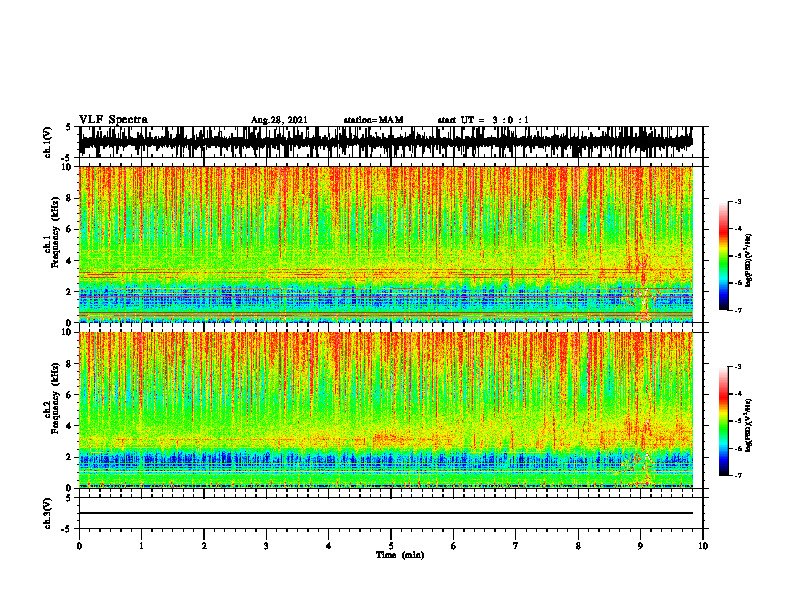Click the "-3" tick on ch.2 colorbar
Screen dimensions: 792x612
point(738,367)
